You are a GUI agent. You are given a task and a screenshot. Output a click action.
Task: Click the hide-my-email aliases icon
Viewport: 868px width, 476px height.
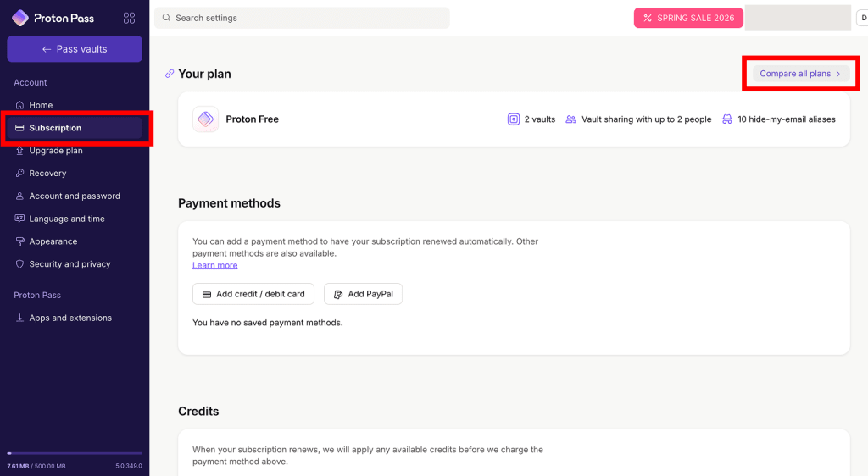[727, 119]
